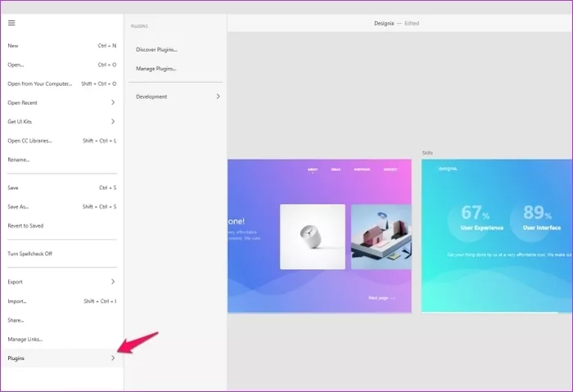Click Rename menu item

pyautogui.click(x=18, y=160)
